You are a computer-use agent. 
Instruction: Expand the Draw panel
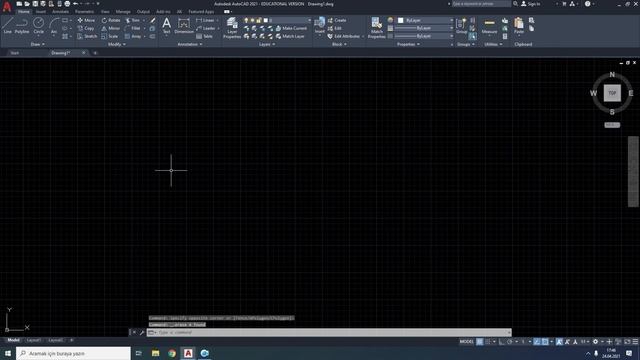(38, 44)
